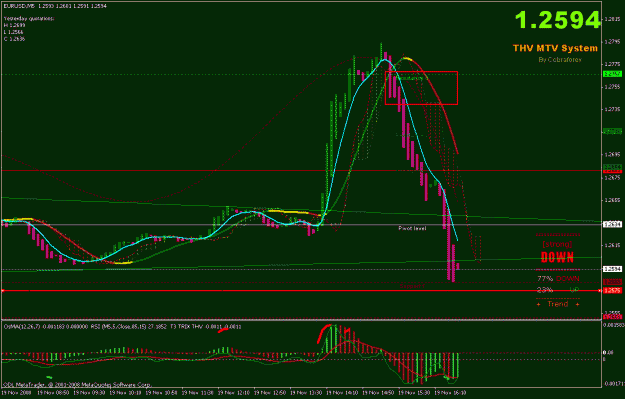Image resolution: width=625 pixels, height=399 pixels.
Task: Click the 1.2634 pivot price tag on axis
Action: 612,225
